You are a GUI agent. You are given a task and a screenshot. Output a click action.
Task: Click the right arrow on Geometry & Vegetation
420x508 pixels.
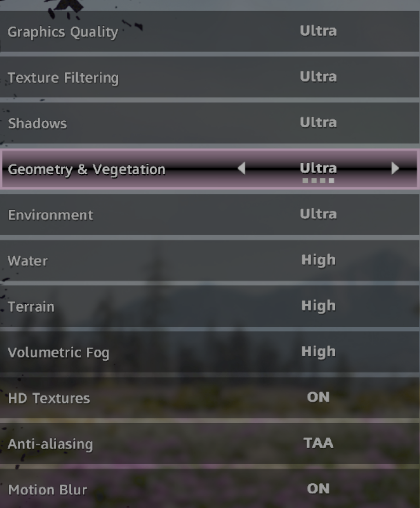[x=395, y=169]
